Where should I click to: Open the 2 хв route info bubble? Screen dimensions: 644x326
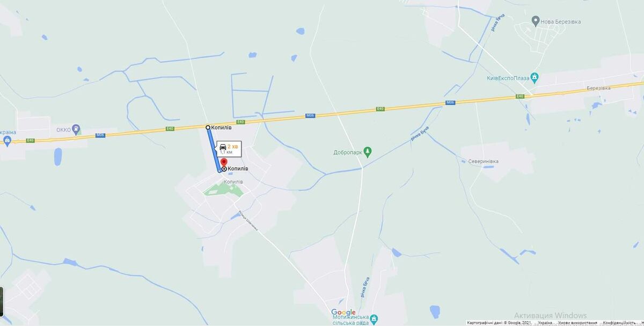(229, 149)
